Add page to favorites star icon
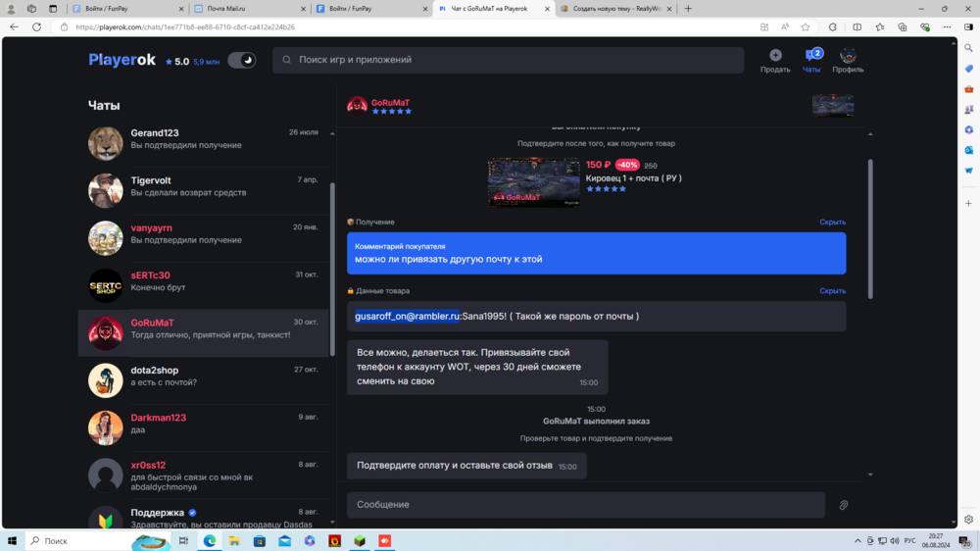The image size is (980, 551). coord(805,26)
